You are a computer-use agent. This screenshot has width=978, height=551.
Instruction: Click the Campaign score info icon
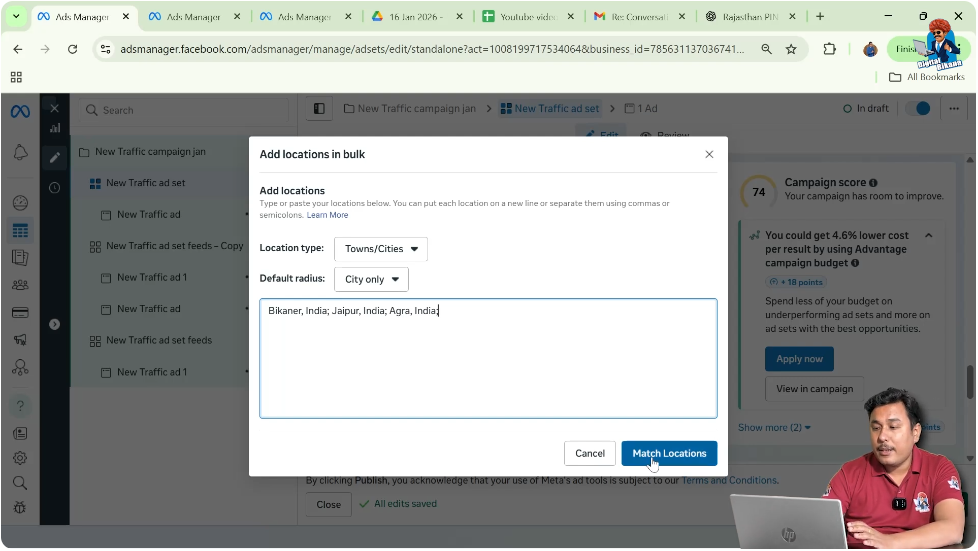coord(873,183)
